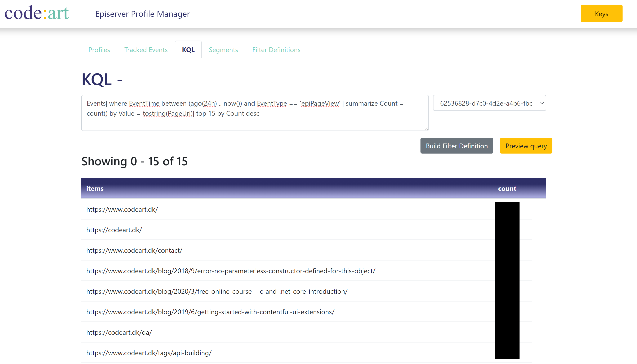The width and height of the screenshot is (637, 364).
Task: Click the contact page result row
Action: tap(134, 250)
